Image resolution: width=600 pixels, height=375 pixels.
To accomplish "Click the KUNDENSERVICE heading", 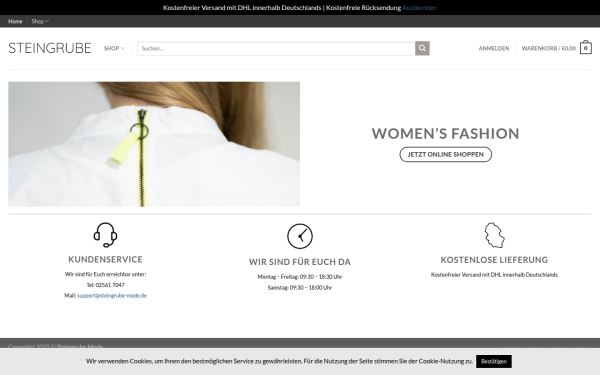I will click(105, 259).
